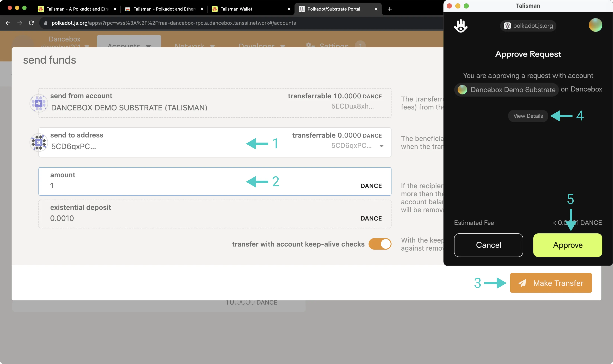Close the second Talisman - Polkadot tab
613x364 pixels.
tap(202, 9)
